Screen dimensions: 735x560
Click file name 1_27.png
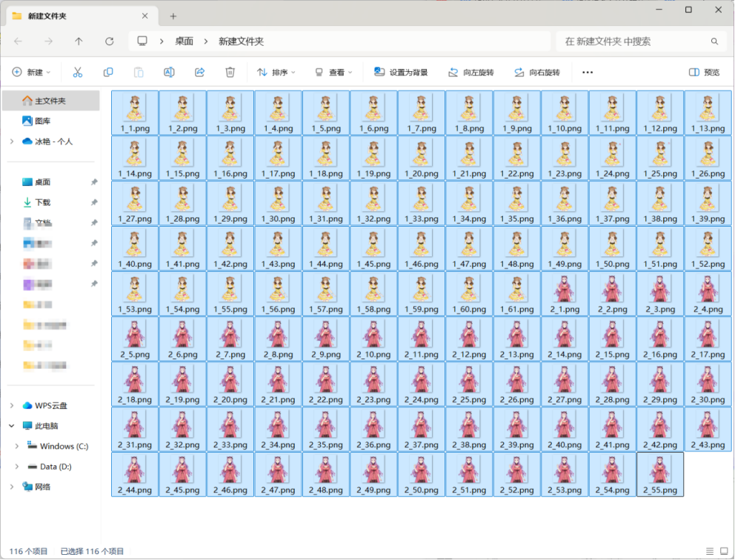click(135, 219)
